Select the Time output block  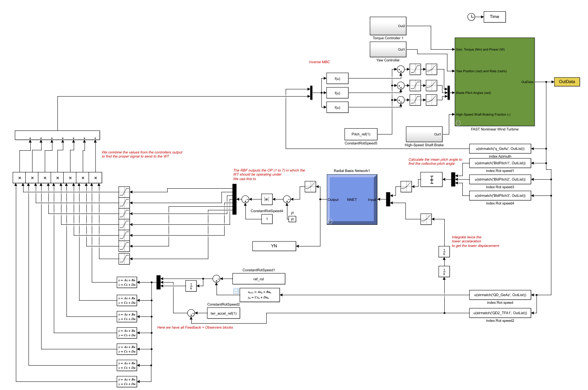(494, 17)
